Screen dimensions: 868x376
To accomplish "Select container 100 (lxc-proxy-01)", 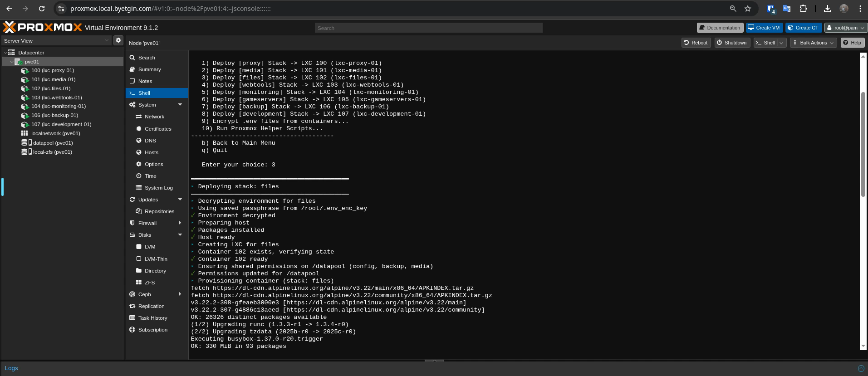I will pos(52,70).
